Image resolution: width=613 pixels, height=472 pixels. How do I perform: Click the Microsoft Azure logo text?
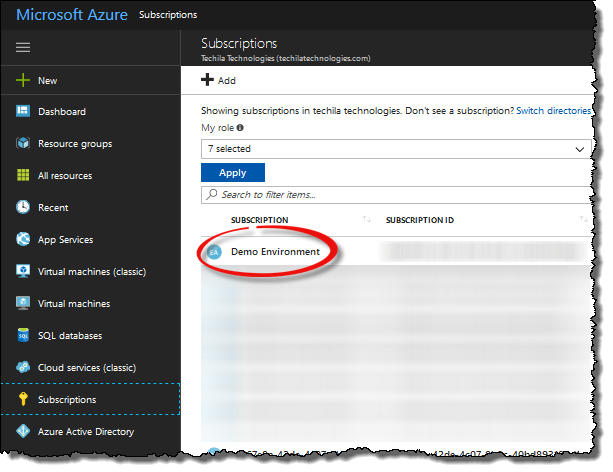click(x=72, y=15)
